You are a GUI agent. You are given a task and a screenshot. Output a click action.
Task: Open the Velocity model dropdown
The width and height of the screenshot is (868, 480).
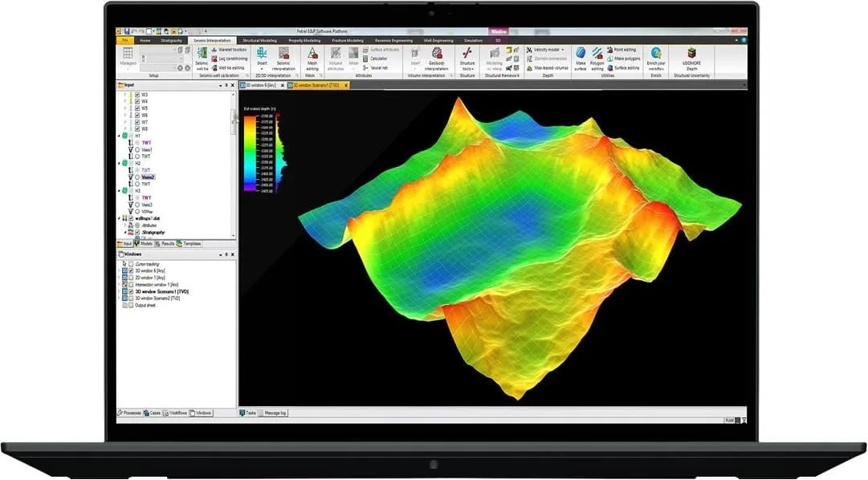(x=545, y=50)
